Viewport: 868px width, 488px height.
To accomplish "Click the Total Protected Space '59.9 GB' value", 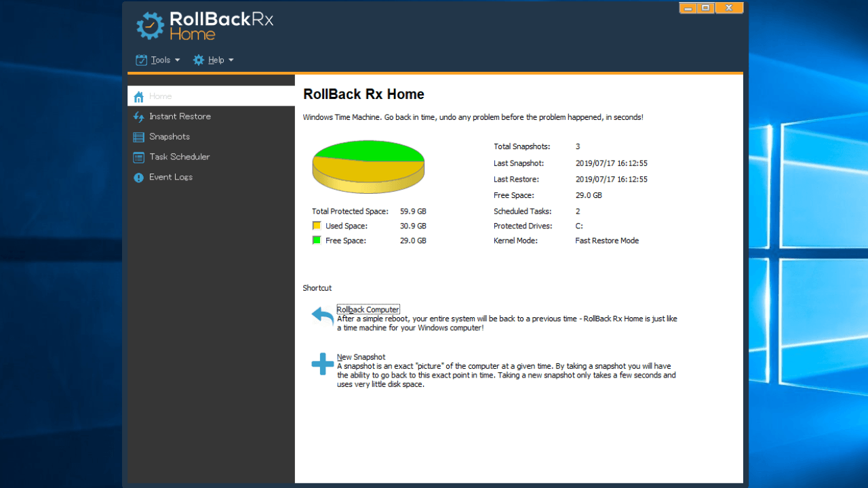I will point(413,211).
